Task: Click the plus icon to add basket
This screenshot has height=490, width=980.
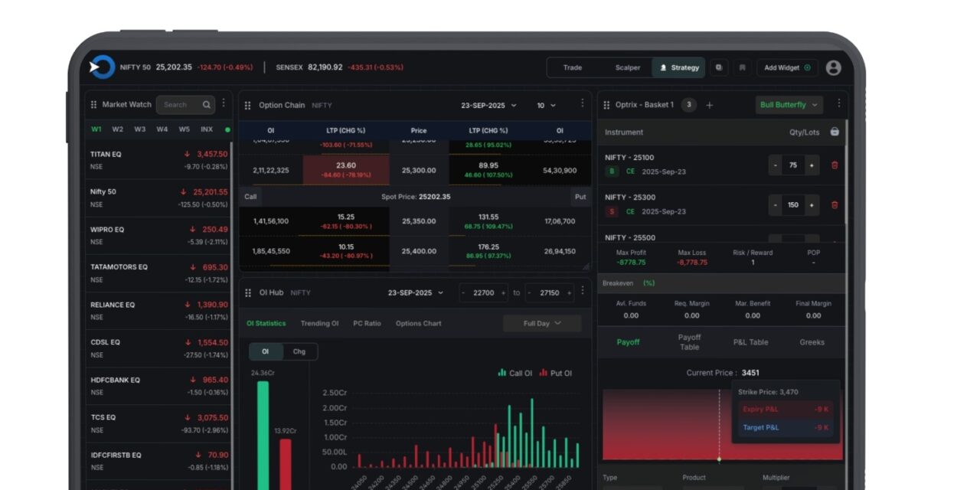Action: (x=709, y=105)
